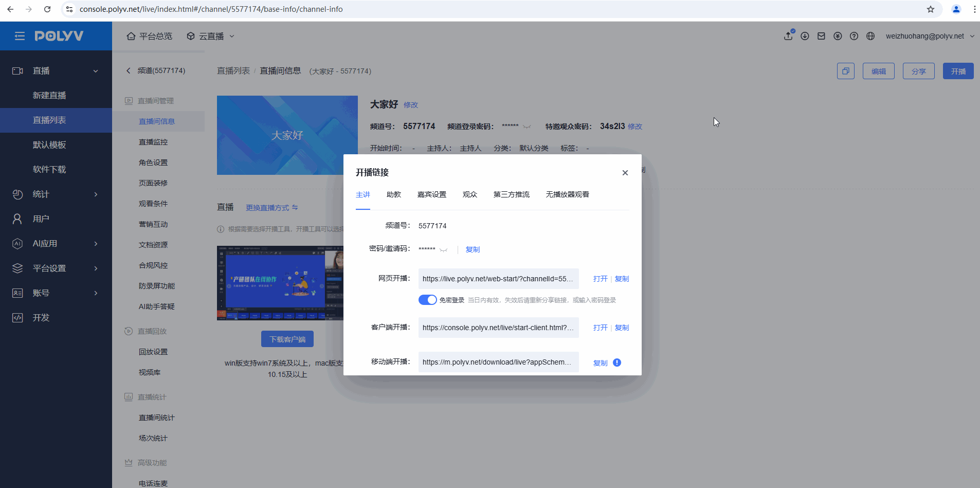Click the blue 开播 button

coord(958,71)
